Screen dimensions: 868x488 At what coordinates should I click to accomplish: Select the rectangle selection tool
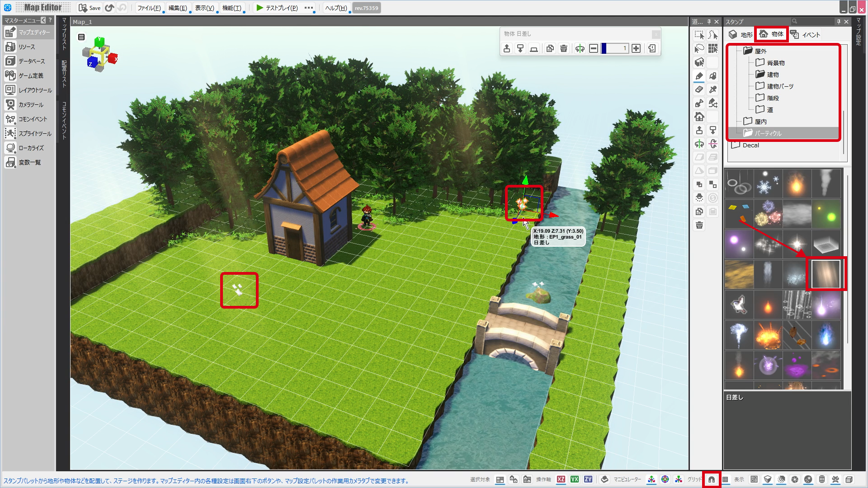click(x=699, y=35)
